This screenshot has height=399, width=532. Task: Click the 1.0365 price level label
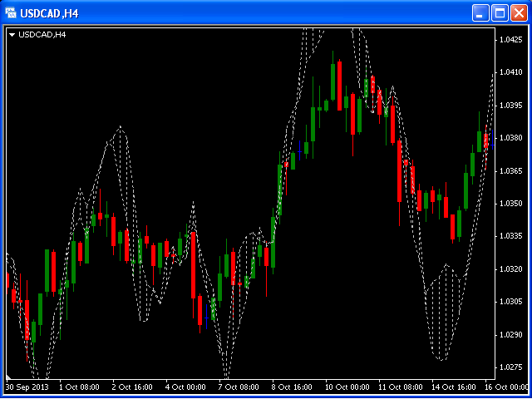511,170
